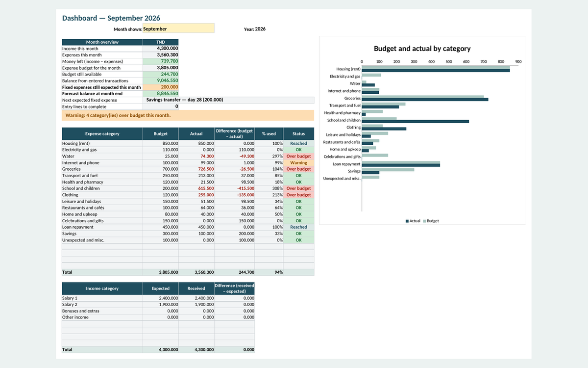Screen dimensions: 588x368
Task: Select the Water actual value 74.300
Action: (196, 156)
